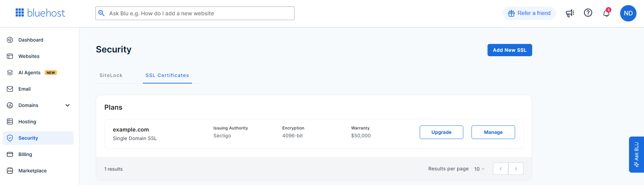Open the notifications bell
This screenshot has width=644, height=185.
point(606,13)
